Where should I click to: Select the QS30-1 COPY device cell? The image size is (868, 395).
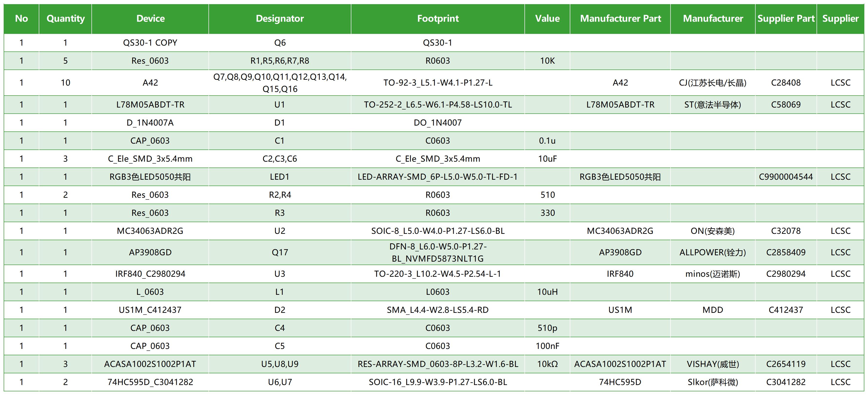[x=150, y=43]
